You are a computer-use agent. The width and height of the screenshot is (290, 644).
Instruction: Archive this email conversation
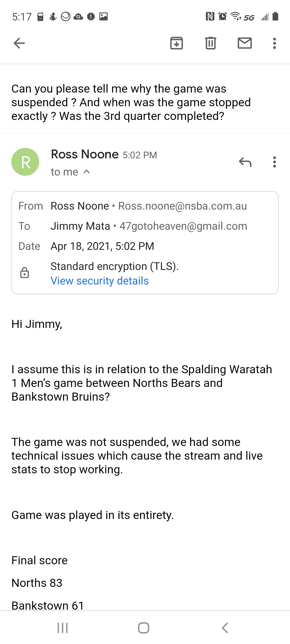(176, 43)
